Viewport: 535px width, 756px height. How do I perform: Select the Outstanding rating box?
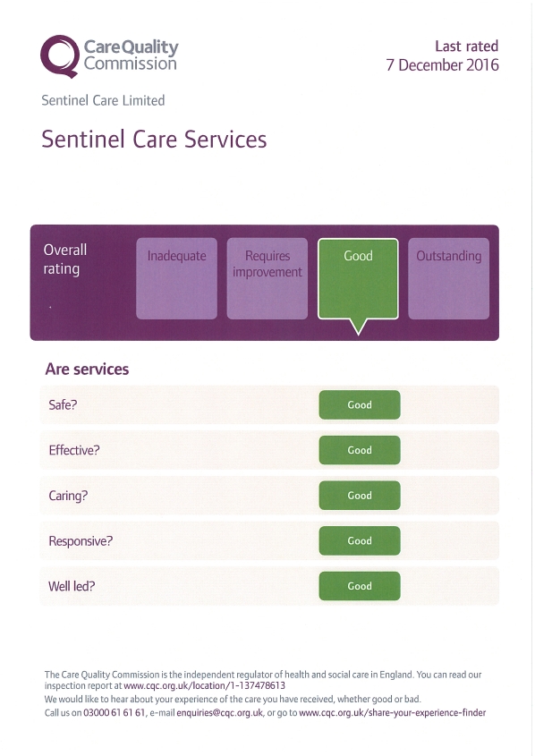point(449,278)
